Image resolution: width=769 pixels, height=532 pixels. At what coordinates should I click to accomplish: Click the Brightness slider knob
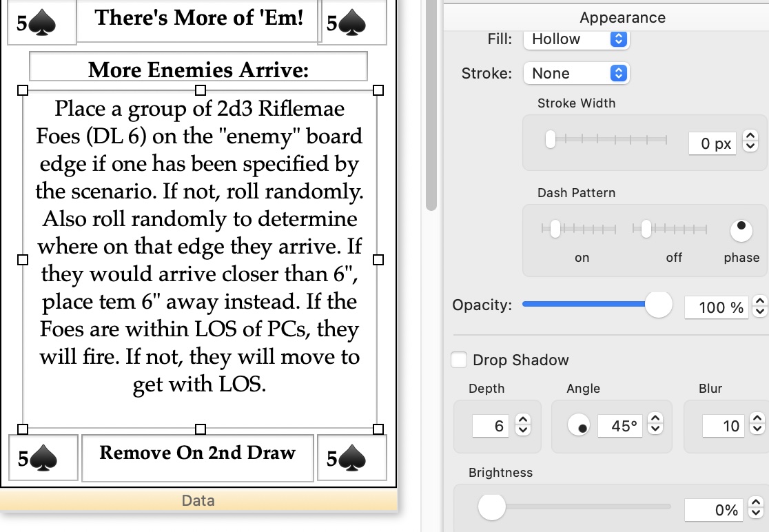(x=492, y=507)
